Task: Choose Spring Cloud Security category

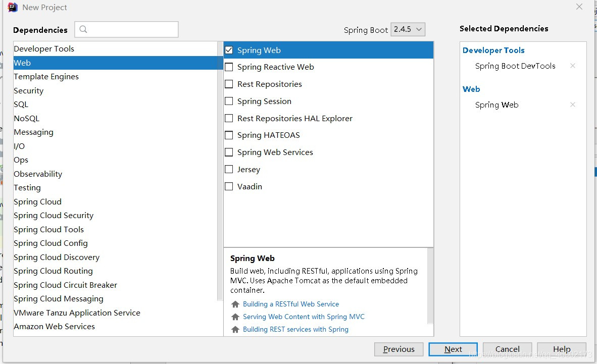Action: 115,216
